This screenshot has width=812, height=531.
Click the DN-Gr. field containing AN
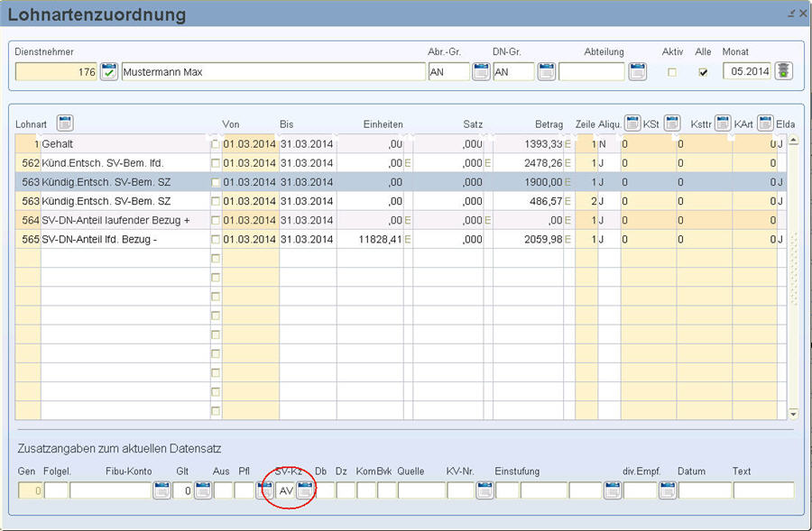tap(513, 72)
